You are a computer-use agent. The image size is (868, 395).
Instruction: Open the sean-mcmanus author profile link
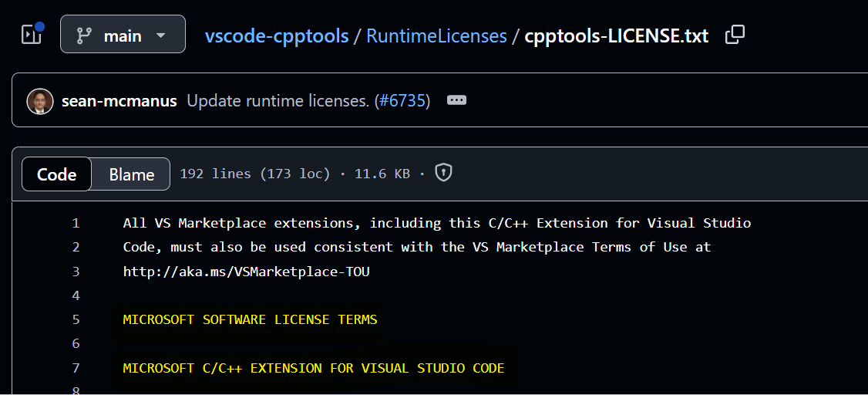click(119, 101)
